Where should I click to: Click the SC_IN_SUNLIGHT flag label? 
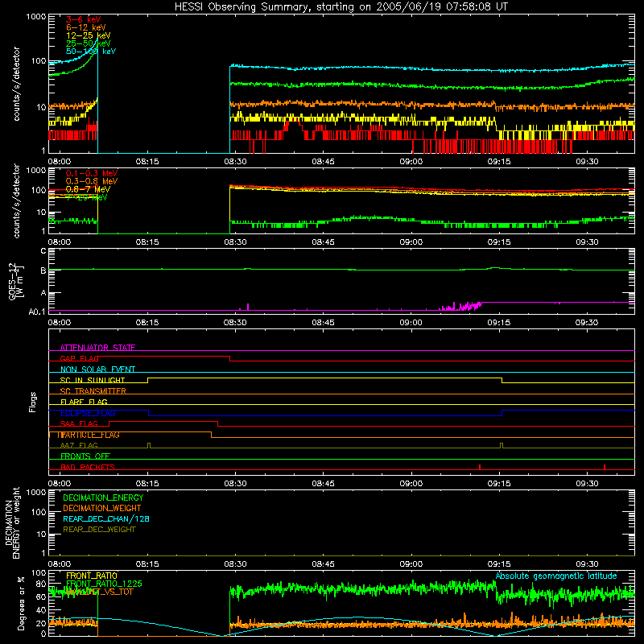click(93, 380)
